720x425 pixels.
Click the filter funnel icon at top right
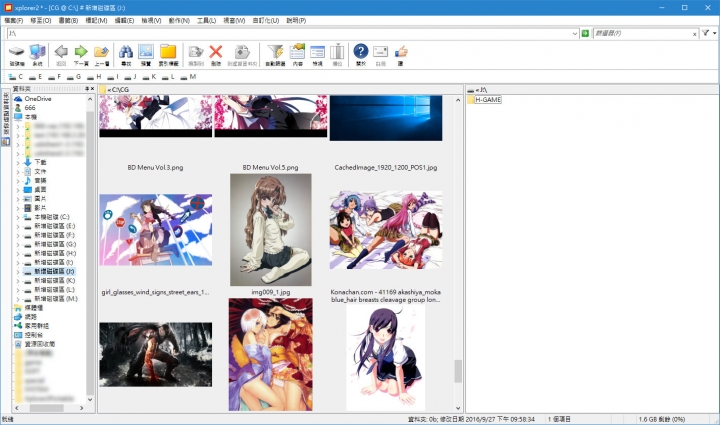coord(705,33)
